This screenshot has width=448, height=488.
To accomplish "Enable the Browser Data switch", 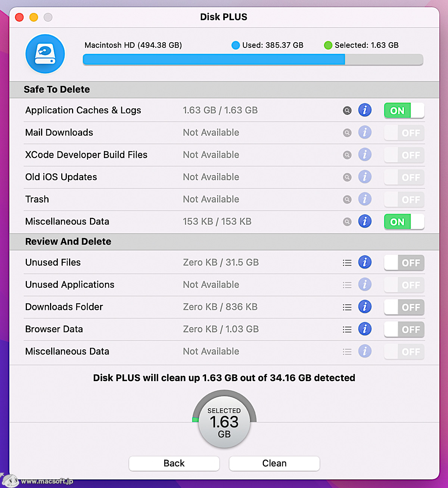I will coord(404,330).
